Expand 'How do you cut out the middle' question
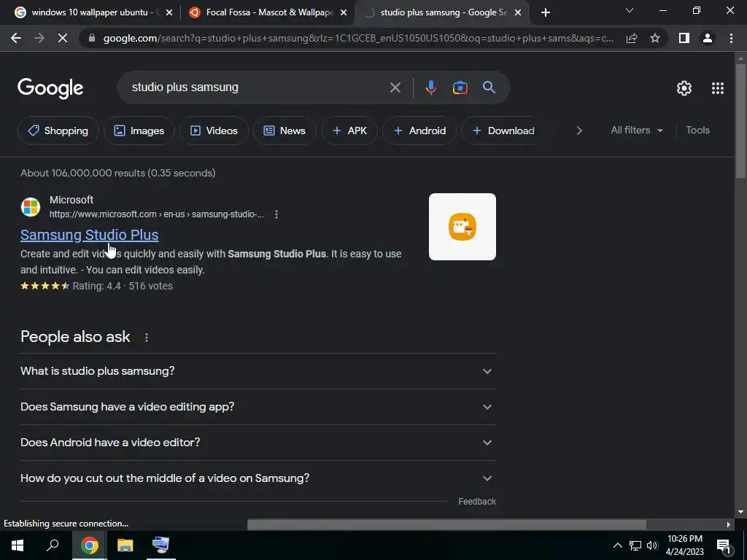The height and width of the screenshot is (560, 747). [x=258, y=478]
